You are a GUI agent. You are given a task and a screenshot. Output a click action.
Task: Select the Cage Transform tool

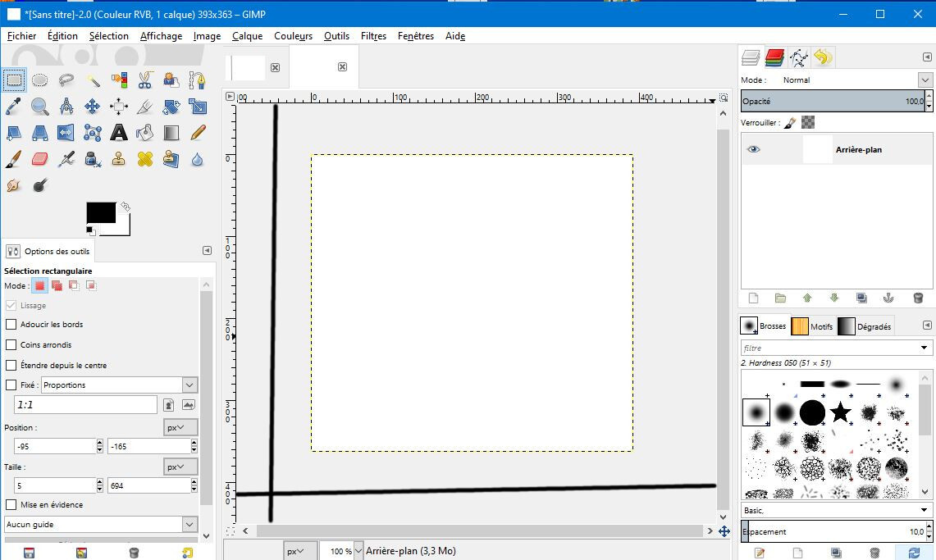[93, 132]
